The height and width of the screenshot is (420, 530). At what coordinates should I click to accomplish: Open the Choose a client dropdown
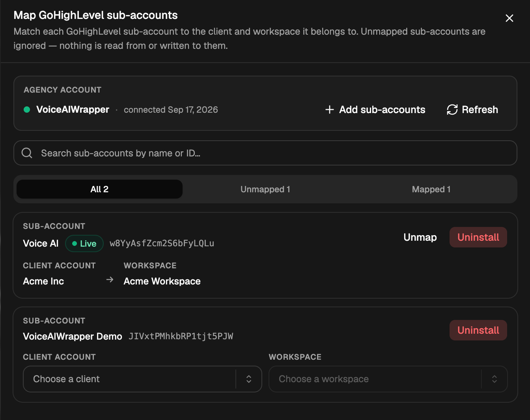(x=142, y=379)
